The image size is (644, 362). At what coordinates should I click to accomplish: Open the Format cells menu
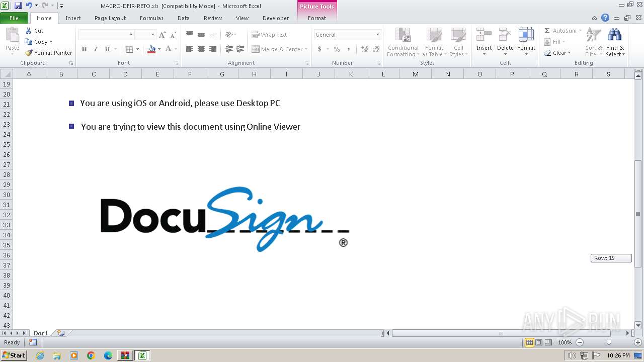526,42
